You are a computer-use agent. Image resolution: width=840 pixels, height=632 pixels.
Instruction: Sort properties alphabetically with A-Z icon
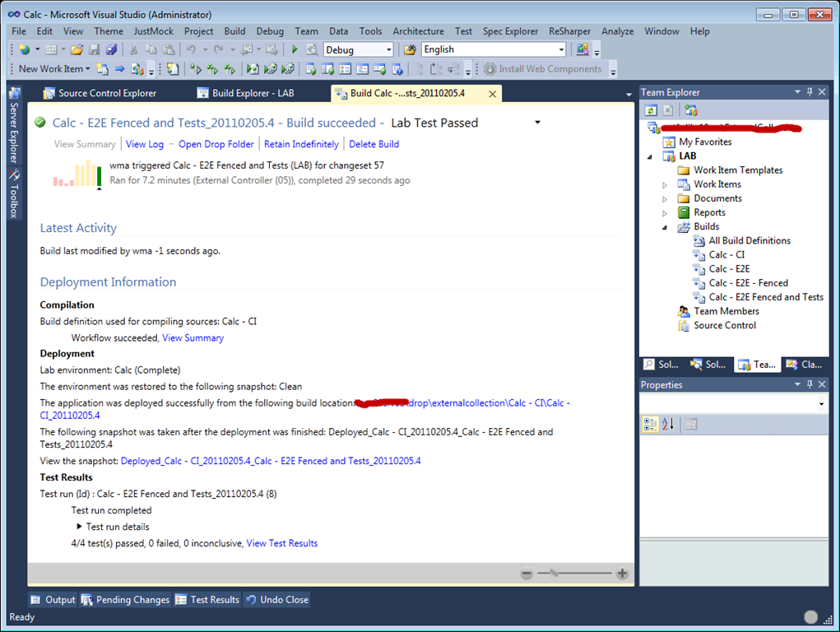coord(668,424)
